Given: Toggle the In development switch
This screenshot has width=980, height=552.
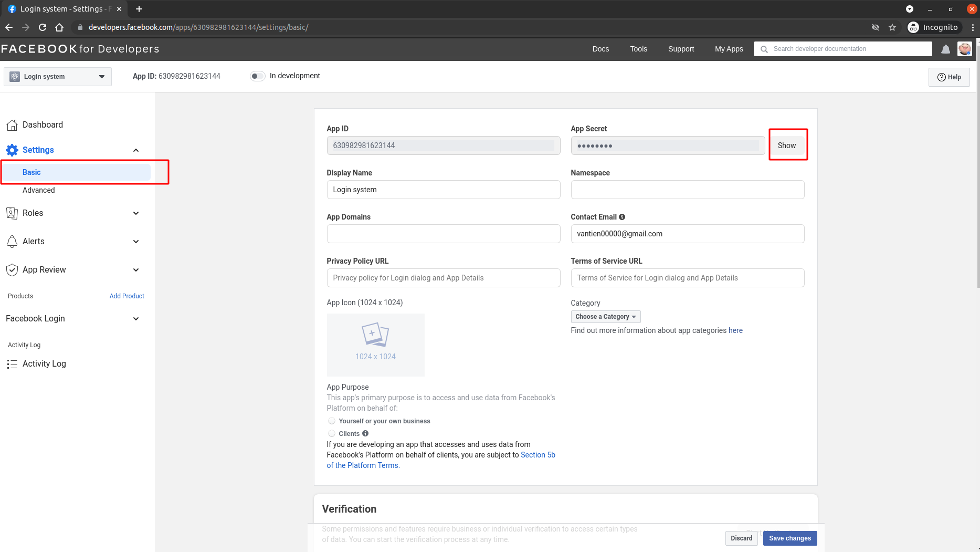Looking at the screenshot, I should [x=257, y=76].
